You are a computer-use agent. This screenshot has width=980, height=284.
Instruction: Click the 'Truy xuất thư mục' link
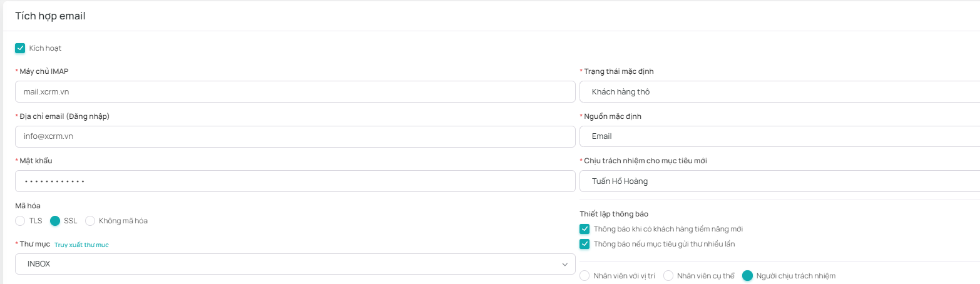click(x=81, y=245)
